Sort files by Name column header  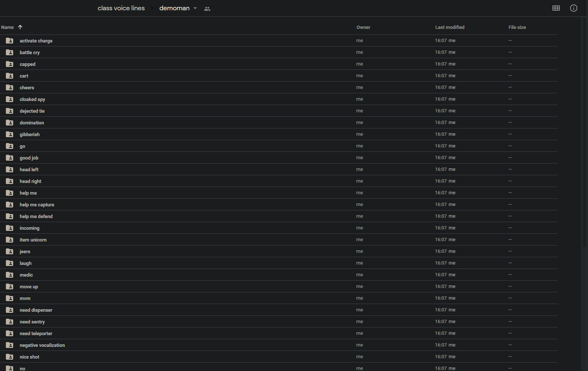tap(7, 27)
